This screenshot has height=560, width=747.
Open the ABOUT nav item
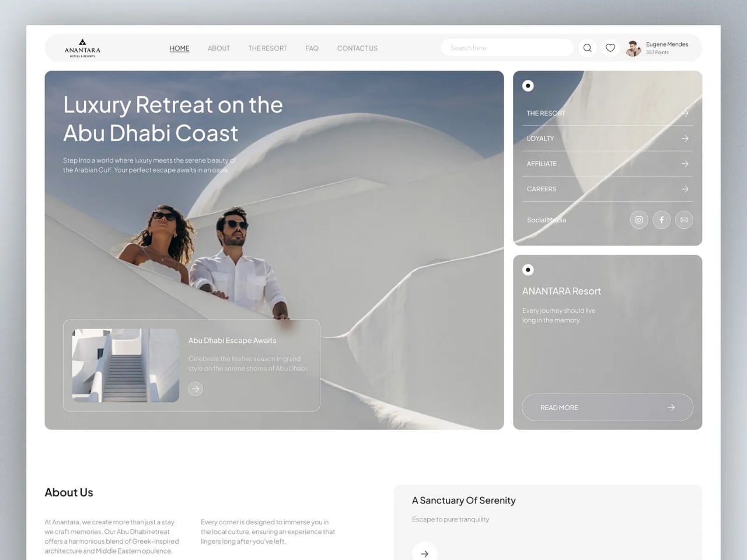[219, 48]
